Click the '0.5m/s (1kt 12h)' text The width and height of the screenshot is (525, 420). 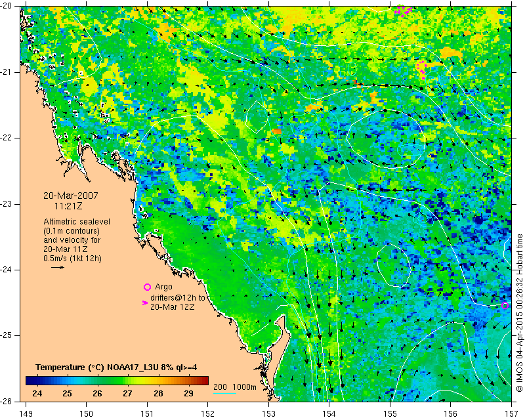(73, 259)
